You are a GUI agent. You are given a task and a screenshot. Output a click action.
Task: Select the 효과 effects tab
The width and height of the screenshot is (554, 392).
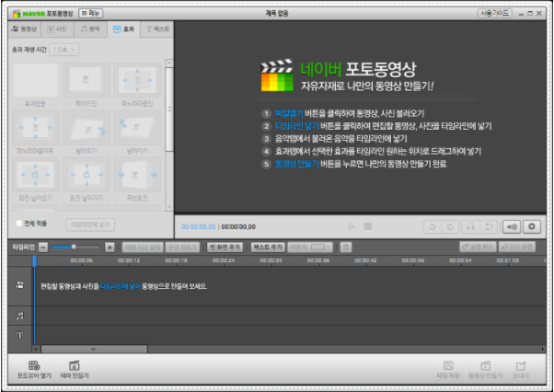tap(123, 29)
